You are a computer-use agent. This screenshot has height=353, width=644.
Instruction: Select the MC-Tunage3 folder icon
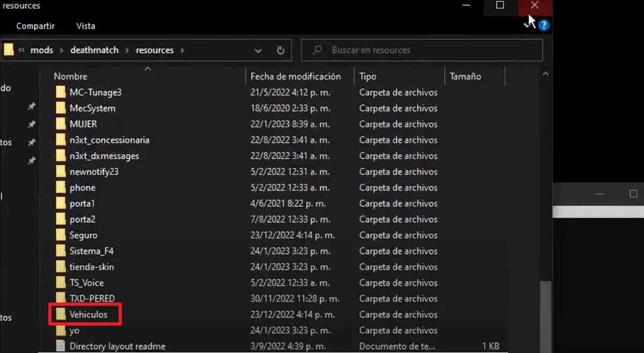pos(62,92)
